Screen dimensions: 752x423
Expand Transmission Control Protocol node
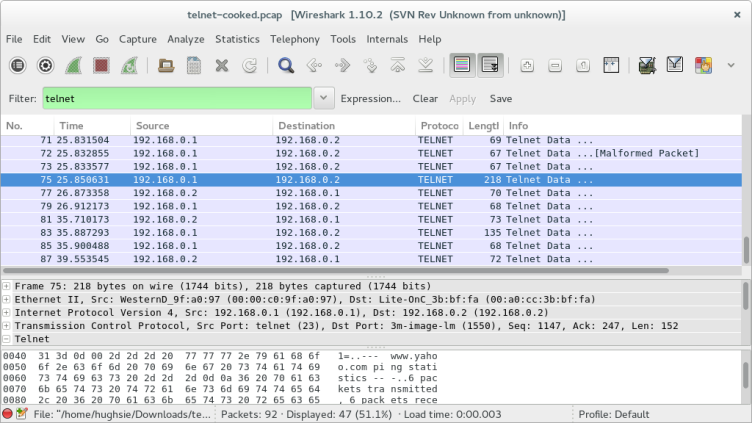[x=6, y=326]
